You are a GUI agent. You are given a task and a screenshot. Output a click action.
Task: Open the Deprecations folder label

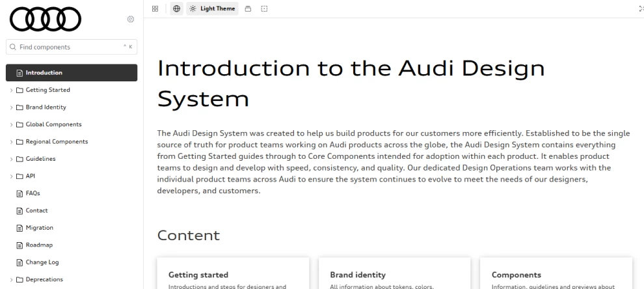(44, 279)
